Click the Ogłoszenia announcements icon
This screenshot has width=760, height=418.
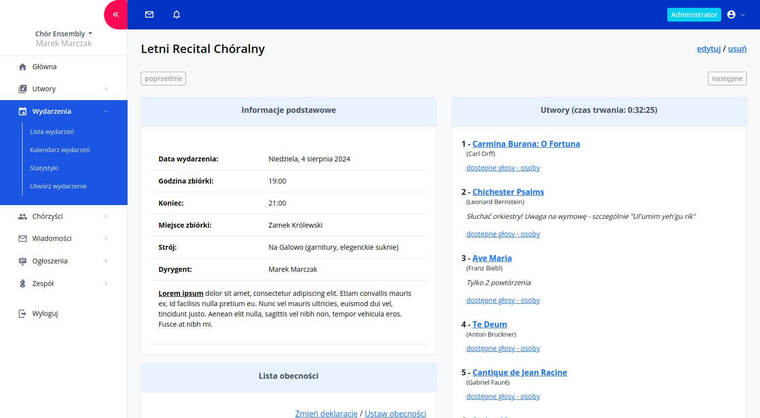(x=23, y=261)
